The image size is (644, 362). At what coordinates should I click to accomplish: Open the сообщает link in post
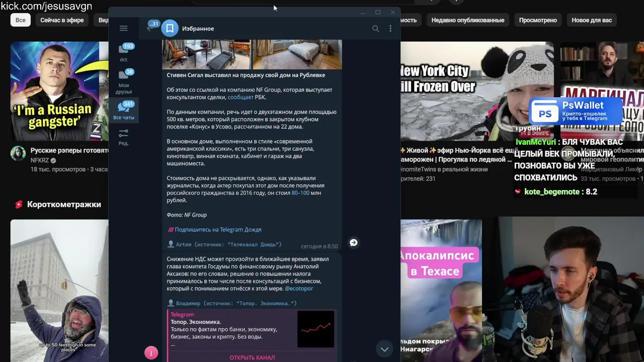pyautogui.click(x=240, y=98)
